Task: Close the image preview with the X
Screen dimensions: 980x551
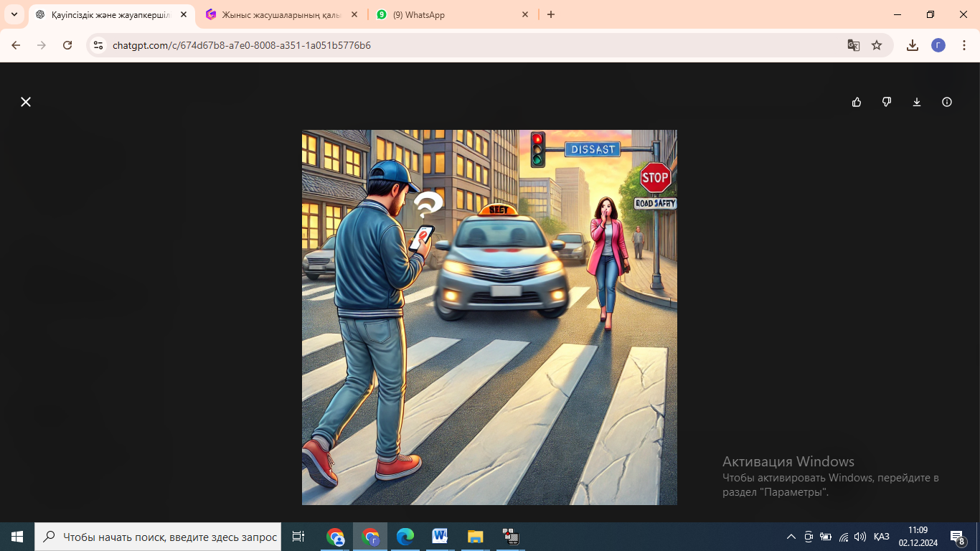Action: click(x=26, y=102)
